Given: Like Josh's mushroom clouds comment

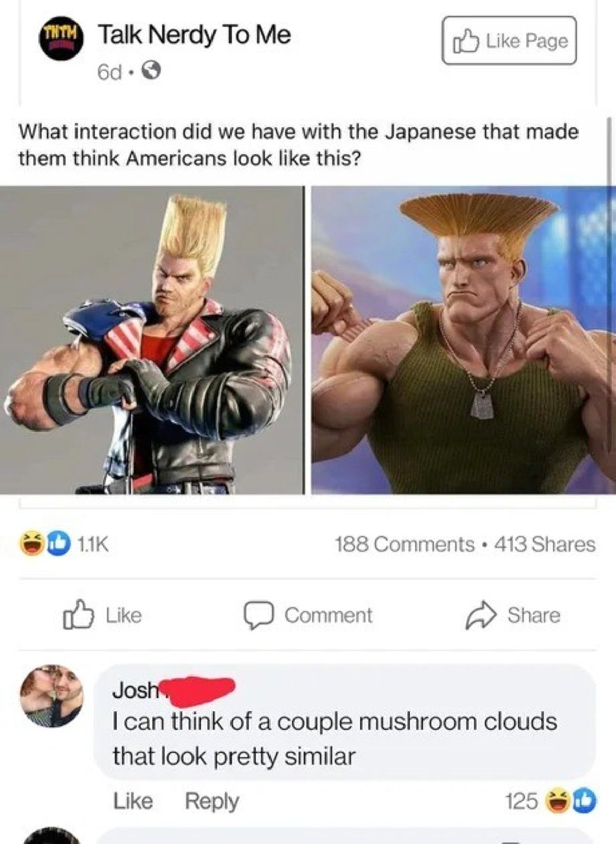Looking at the screenshot, I should 133,801.
